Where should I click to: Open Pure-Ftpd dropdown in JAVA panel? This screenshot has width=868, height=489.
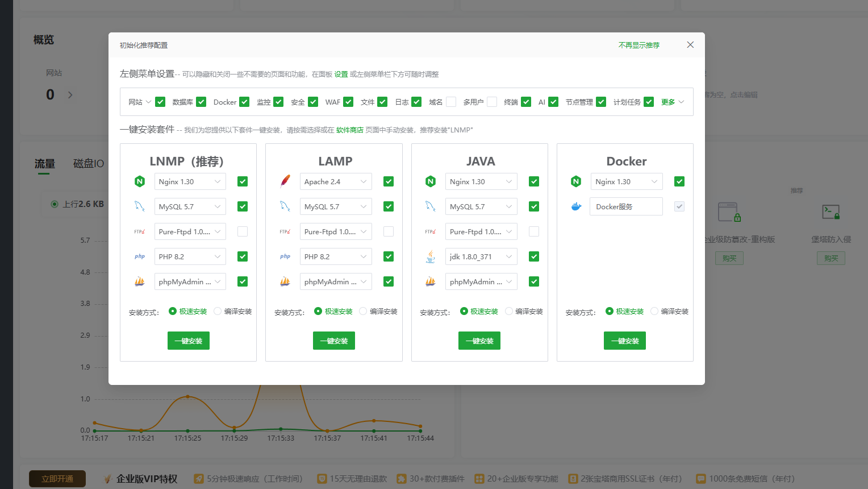481,231
